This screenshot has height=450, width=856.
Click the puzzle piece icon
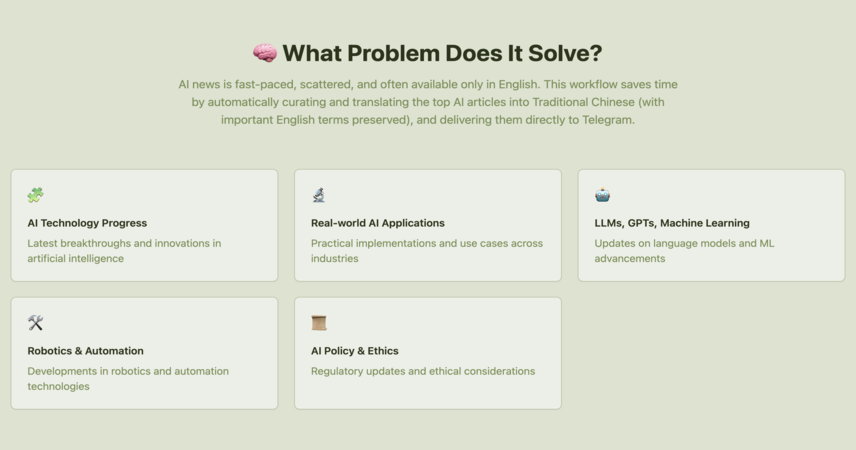click(35, 195)
